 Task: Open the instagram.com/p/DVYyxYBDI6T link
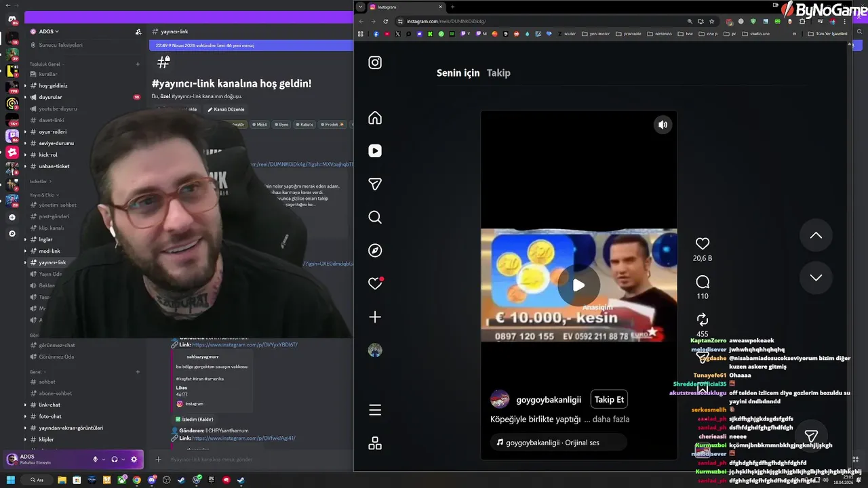pos(244,344)
